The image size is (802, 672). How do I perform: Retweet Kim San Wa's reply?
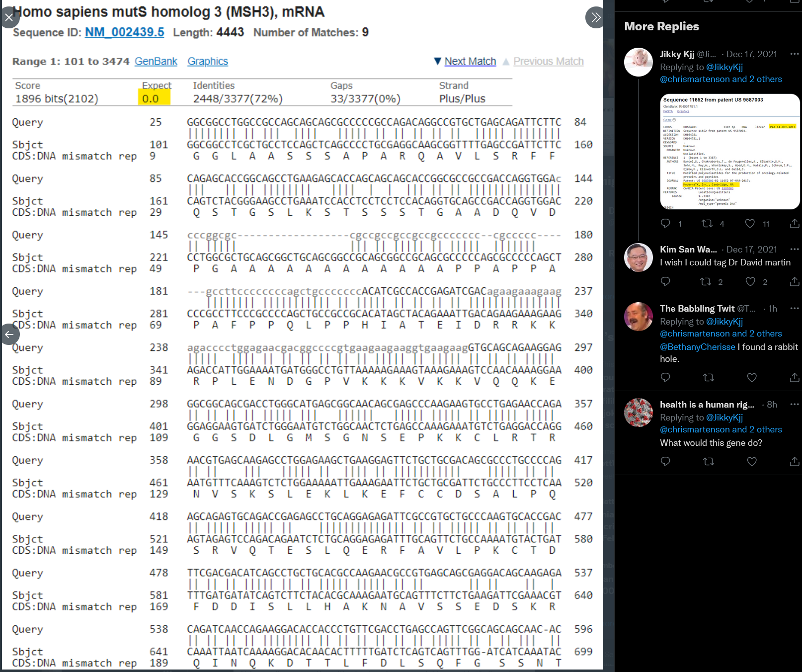click(706, 282)
